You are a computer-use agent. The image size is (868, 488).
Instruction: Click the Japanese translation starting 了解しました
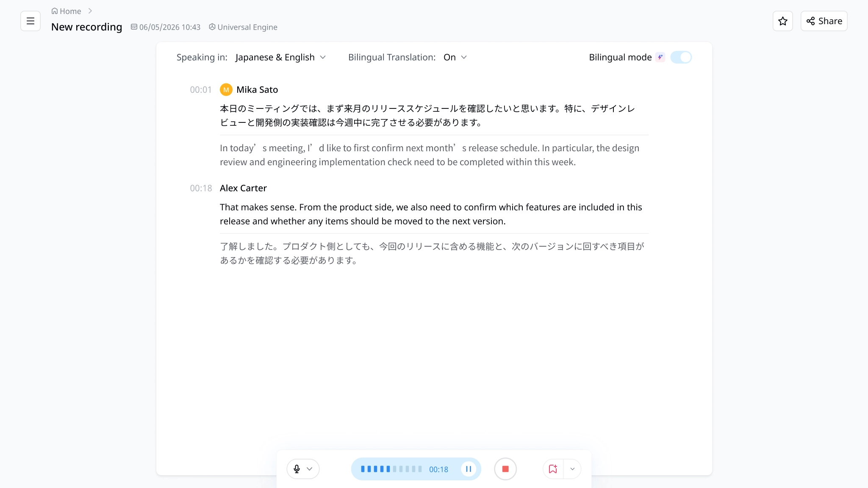[x=432, y=253]
